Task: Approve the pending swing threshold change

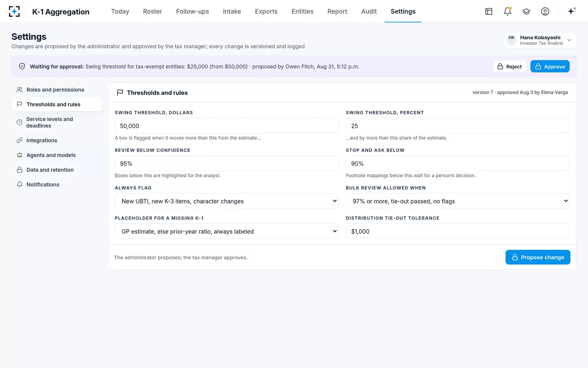Action: [550, 67]
